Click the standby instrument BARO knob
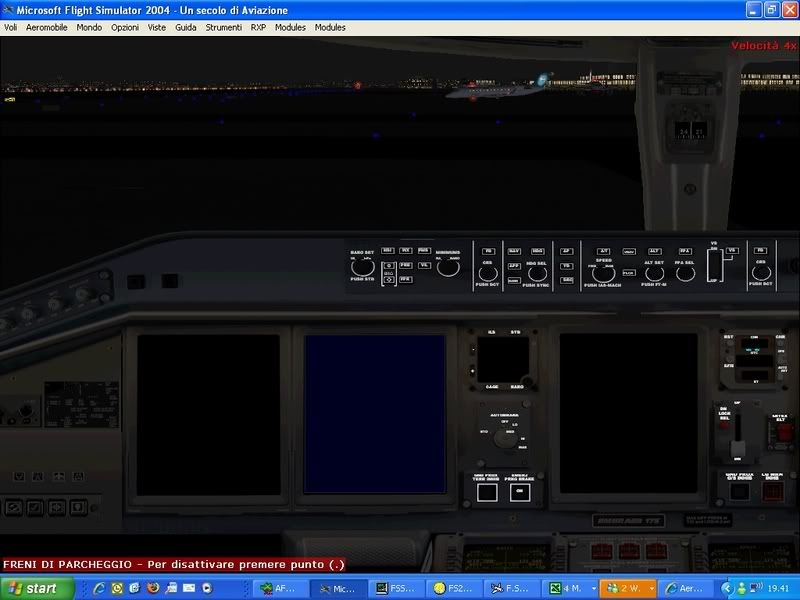The height and width of the screenshot is (600, 800). tap(528, 380)
